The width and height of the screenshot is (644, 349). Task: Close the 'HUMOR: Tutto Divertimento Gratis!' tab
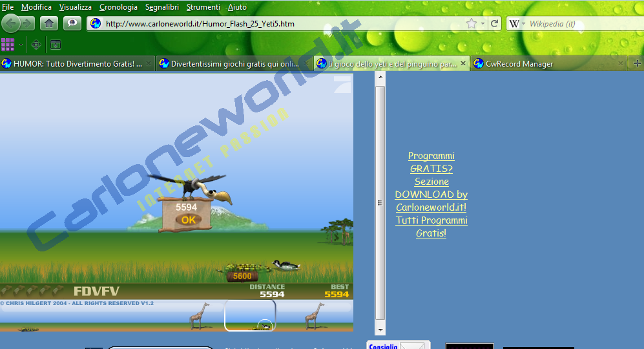(149, 64)
